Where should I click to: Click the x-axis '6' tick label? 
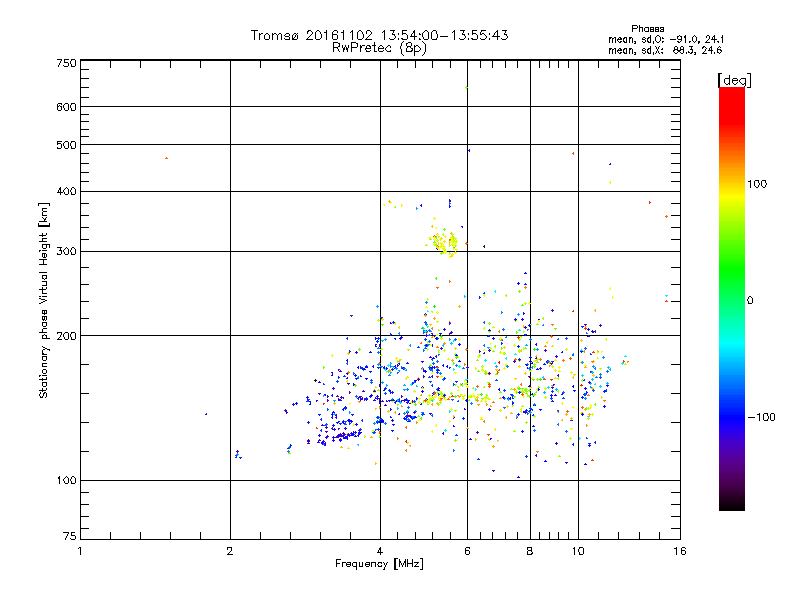click(467, 551)
